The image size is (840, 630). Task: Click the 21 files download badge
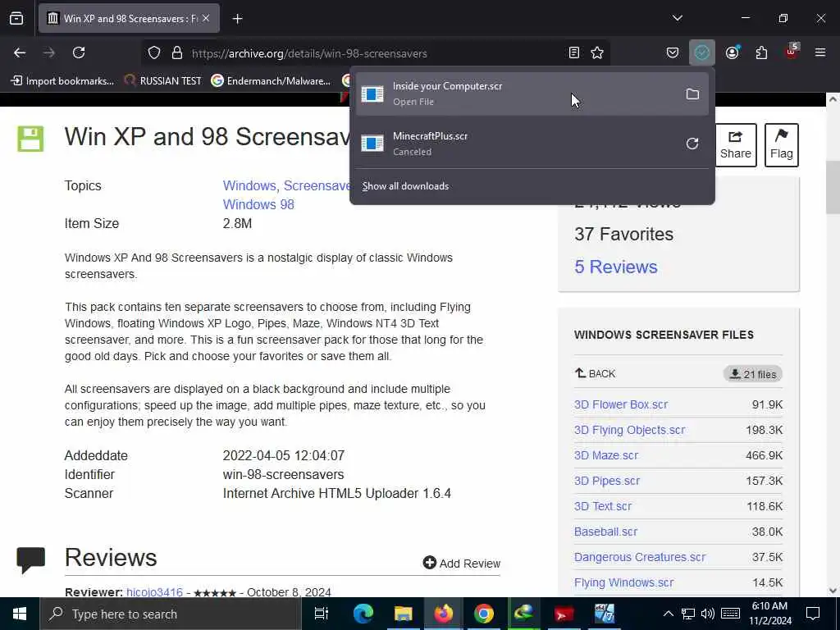[x=753, y=374]
